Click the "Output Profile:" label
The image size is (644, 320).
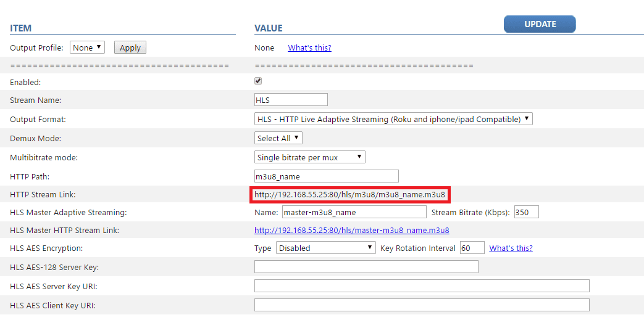[36, 47]
